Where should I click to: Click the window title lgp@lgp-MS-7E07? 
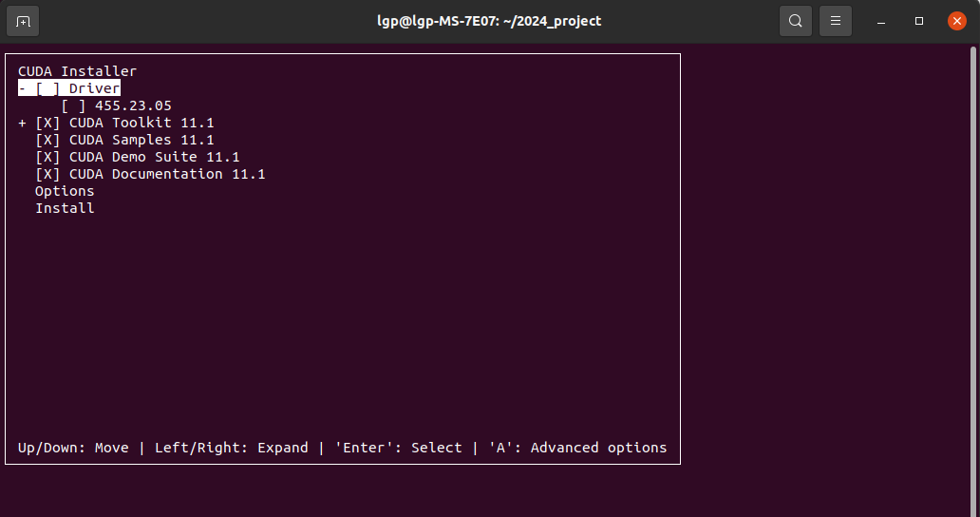point(489,21)
